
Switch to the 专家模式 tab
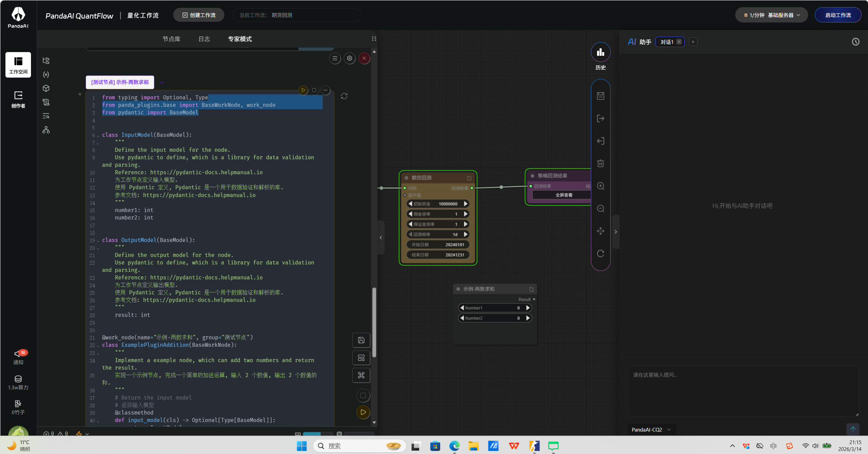click(240, 39)
